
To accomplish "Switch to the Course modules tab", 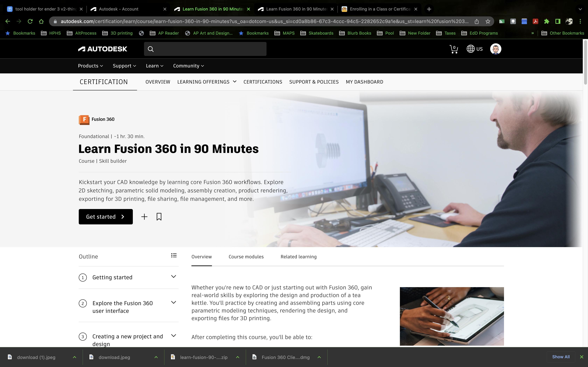I will 246,257.
